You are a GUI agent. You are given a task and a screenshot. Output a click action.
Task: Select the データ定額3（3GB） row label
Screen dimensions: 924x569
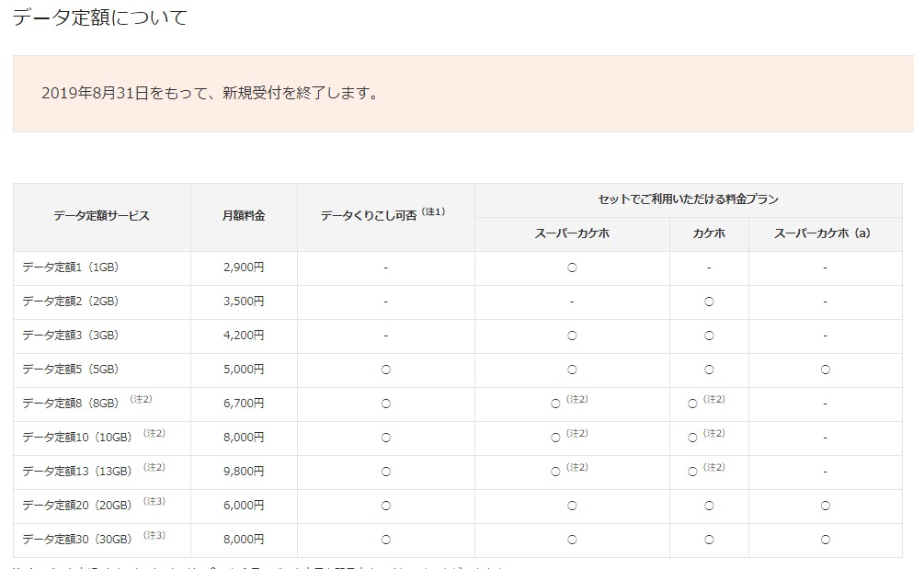71,336
